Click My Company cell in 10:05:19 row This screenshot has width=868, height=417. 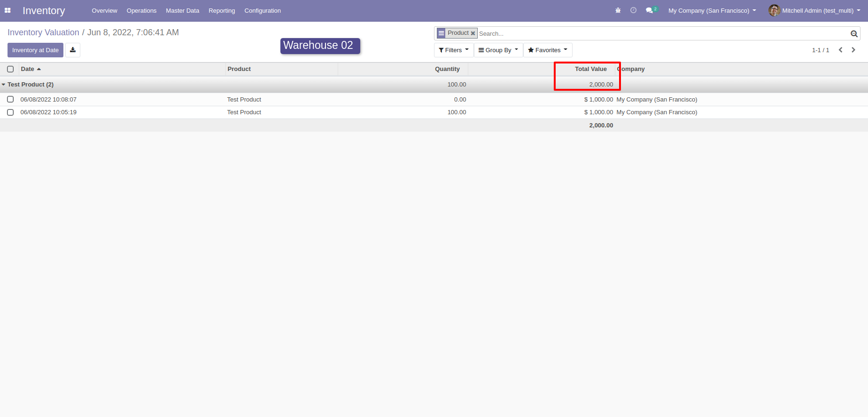[657, 112]
